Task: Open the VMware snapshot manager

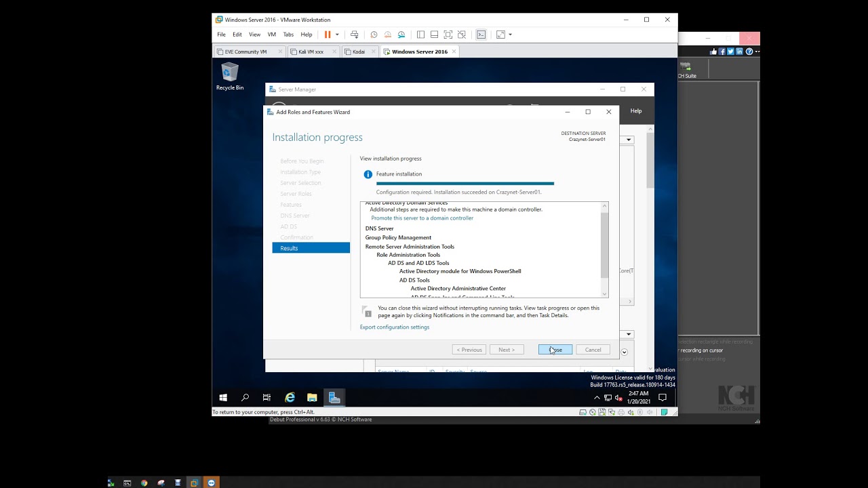Action: 401,35
